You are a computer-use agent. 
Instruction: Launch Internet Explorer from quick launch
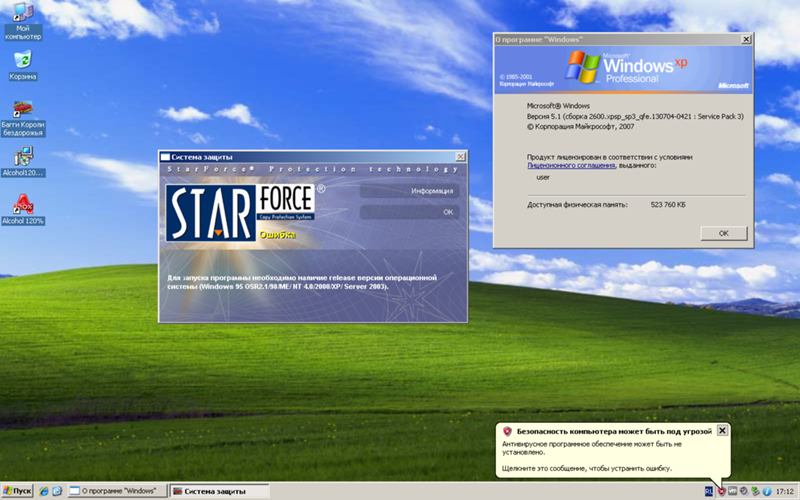[x=44, y=491]
